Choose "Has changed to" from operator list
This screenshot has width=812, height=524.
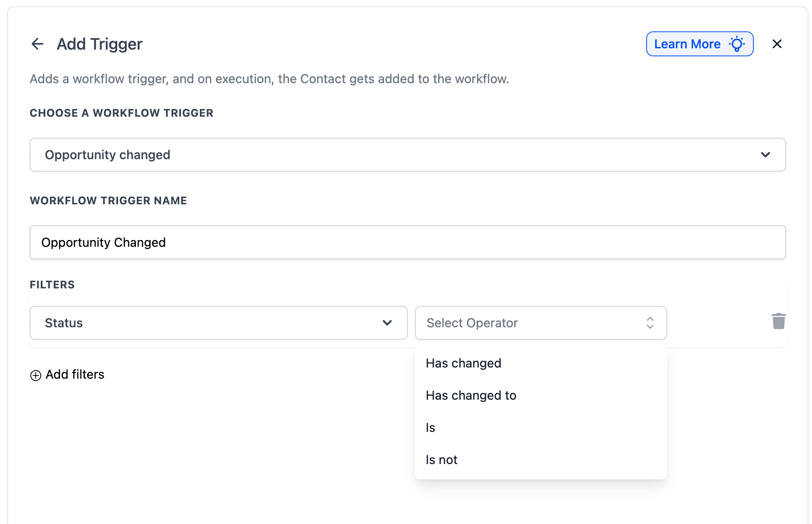(471, 395)
